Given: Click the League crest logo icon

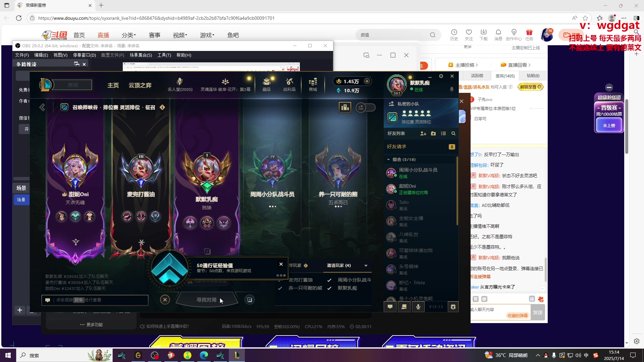Looking at the screenshot, I should tap(46, 84).
